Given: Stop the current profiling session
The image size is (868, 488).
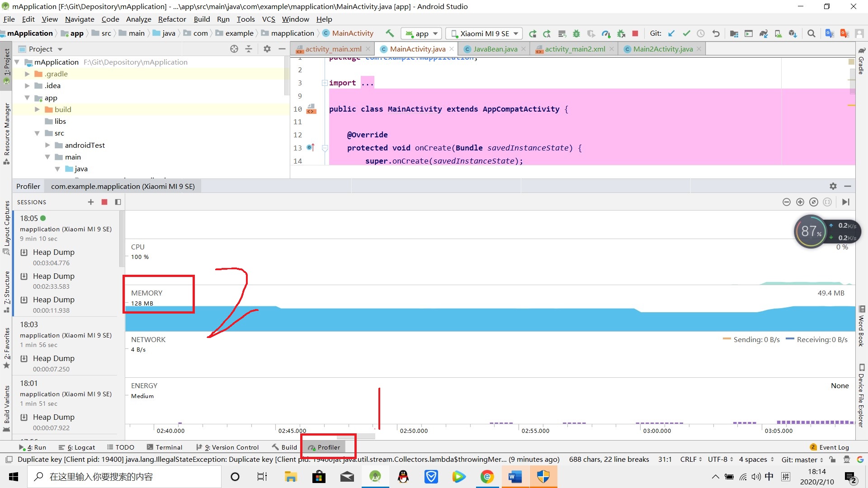Looking at the screenshot, I should (104, 202).
